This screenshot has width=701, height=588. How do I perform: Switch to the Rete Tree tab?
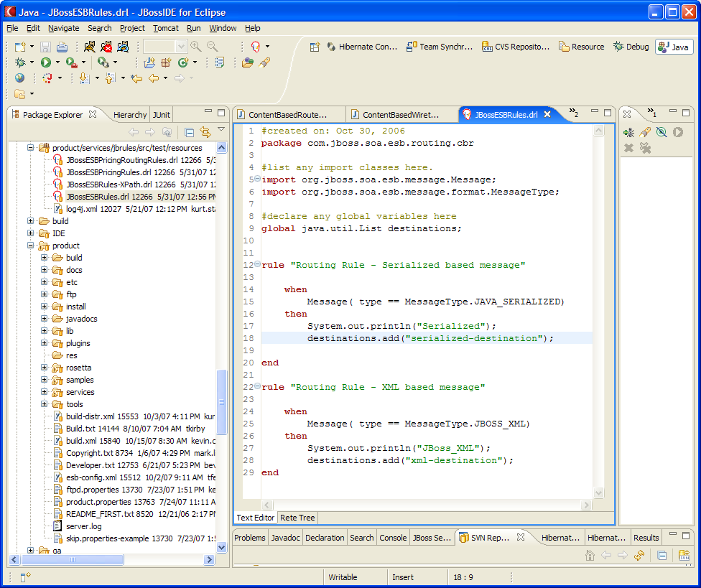(297, 518)
